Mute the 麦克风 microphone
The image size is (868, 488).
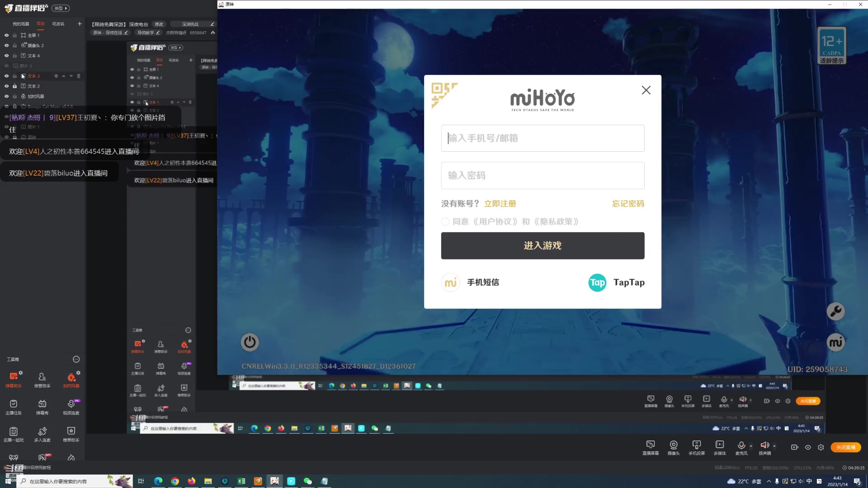coord(741,446)
